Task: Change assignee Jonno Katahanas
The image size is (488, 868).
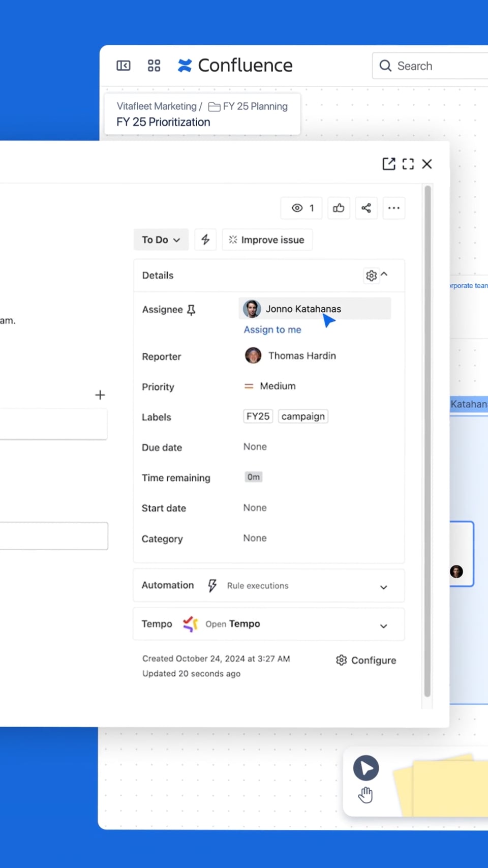Action: 315,309
